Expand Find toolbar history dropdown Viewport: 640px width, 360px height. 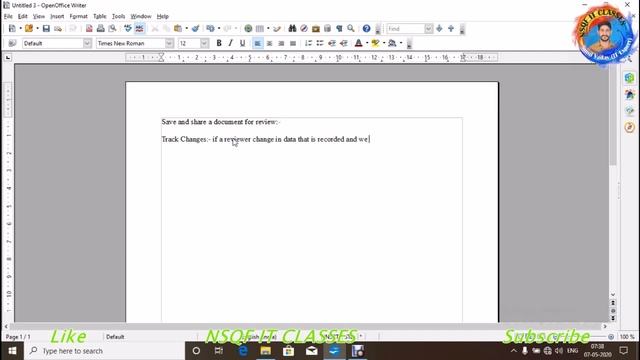428,29
